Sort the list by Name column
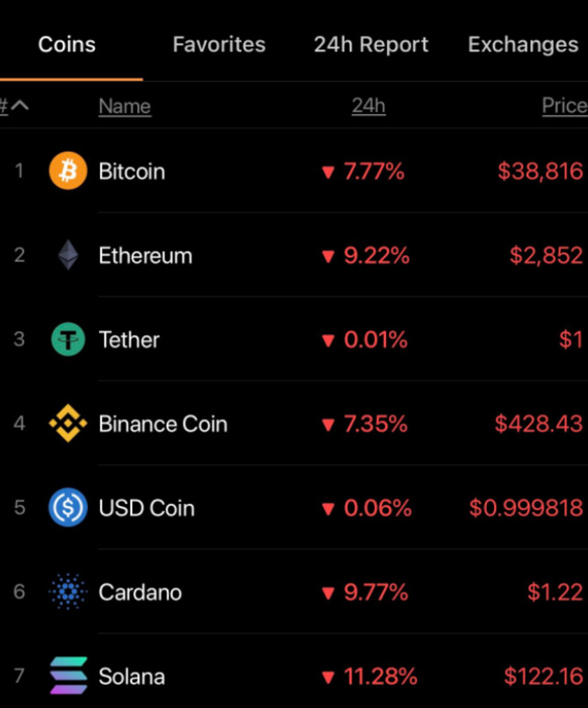Image resolution: width=588 pixels, height=708 pixels. [125, 106]
